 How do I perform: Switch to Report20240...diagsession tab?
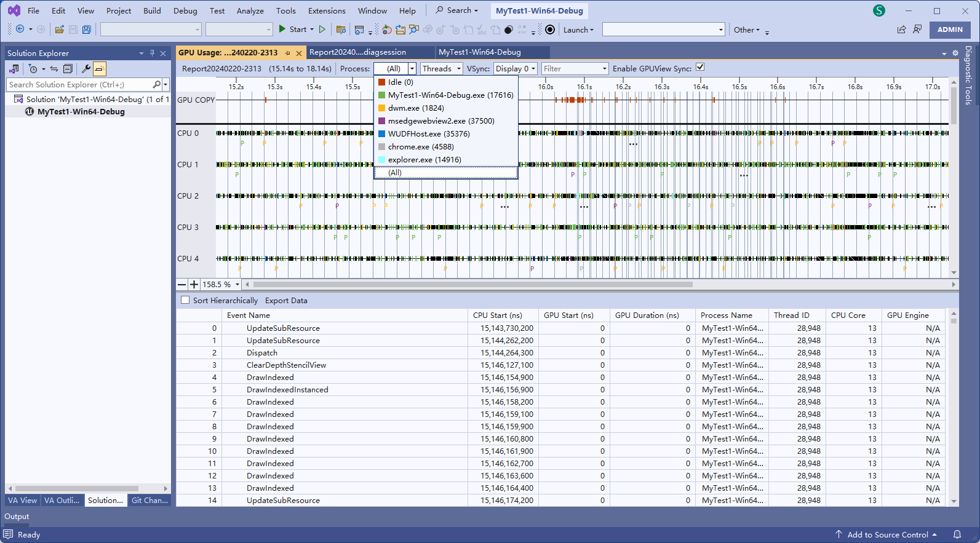click(370, 52)
